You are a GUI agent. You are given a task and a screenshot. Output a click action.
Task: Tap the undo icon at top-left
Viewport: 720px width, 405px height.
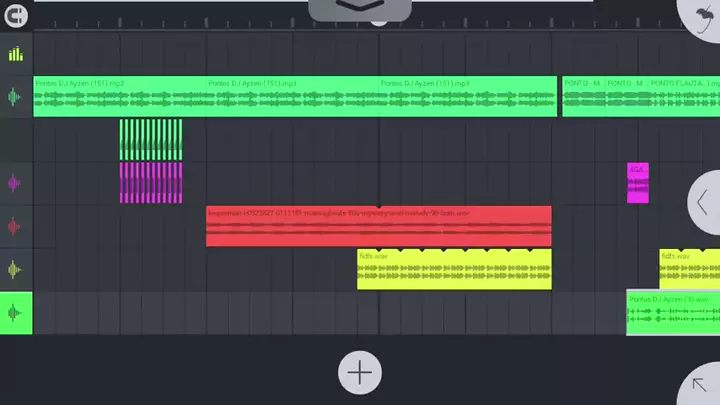click(15, 16)
